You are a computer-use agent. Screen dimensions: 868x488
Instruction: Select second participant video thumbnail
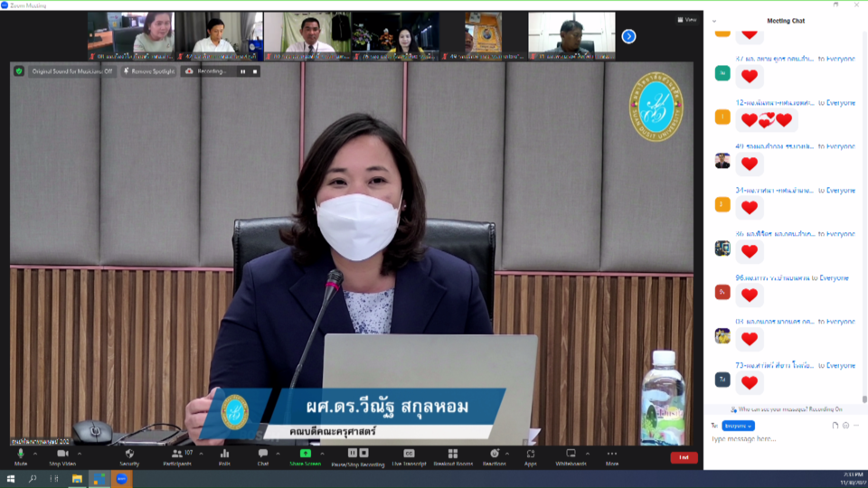tap(219, 36)
